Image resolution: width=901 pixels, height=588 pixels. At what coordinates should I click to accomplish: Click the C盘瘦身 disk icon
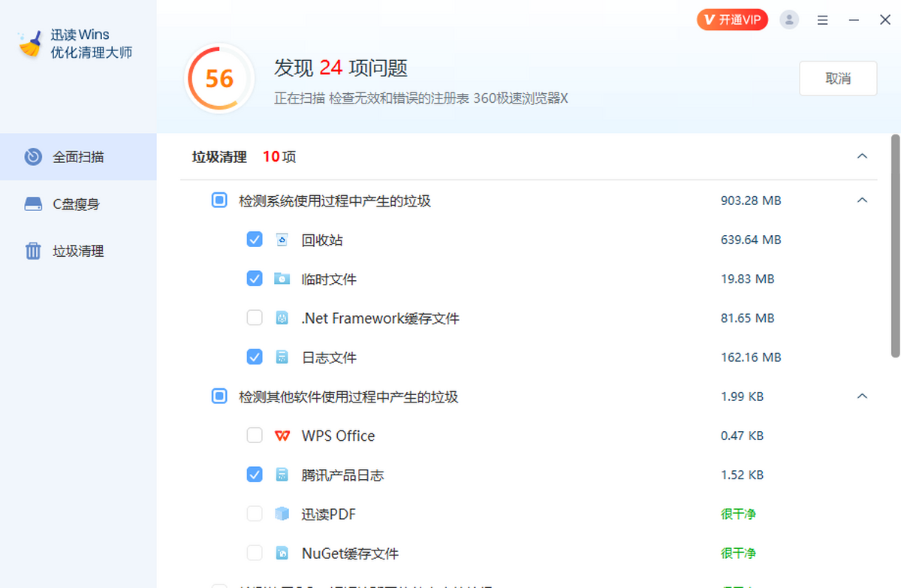(x=33, y=204)
